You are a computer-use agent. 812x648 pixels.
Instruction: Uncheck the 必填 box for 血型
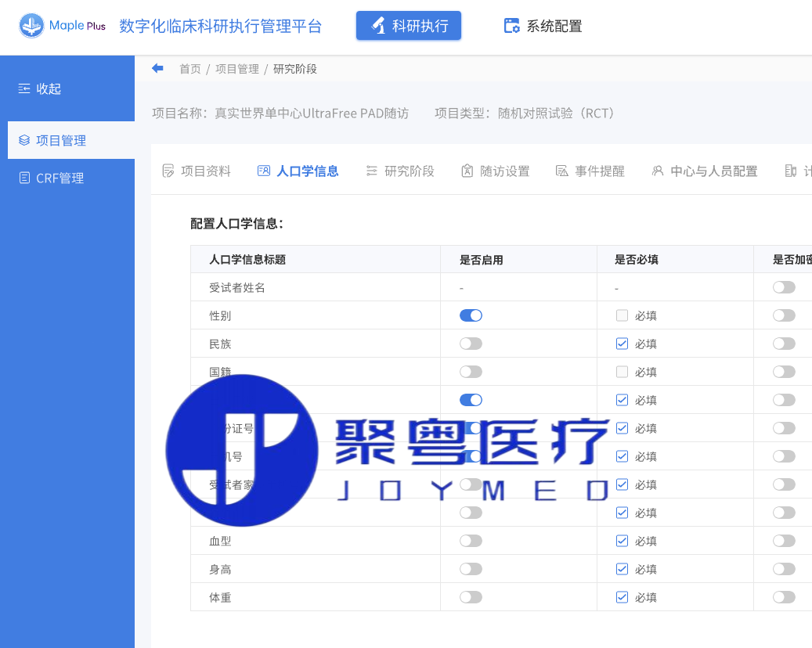click(x=623, y=541)
